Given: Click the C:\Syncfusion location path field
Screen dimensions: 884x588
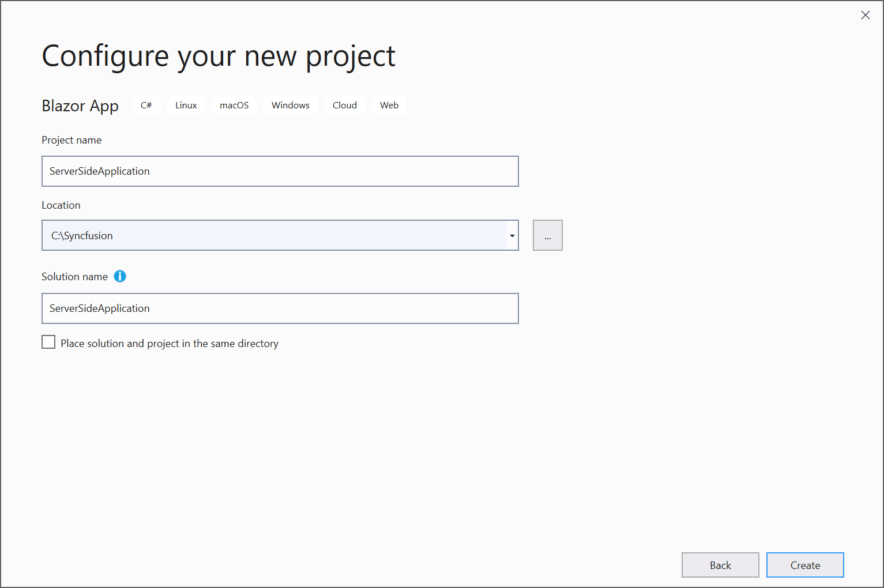Looking at the screenshot, I should coord(274,236).
